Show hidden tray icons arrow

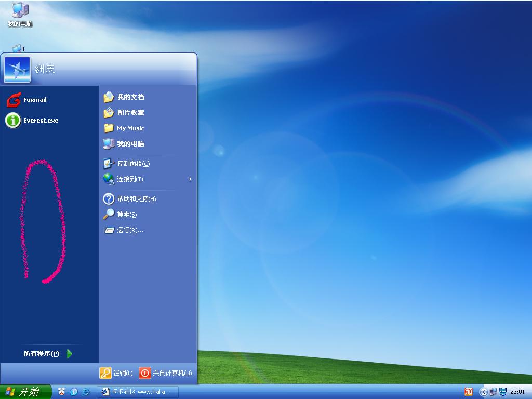tap(484, 392)
